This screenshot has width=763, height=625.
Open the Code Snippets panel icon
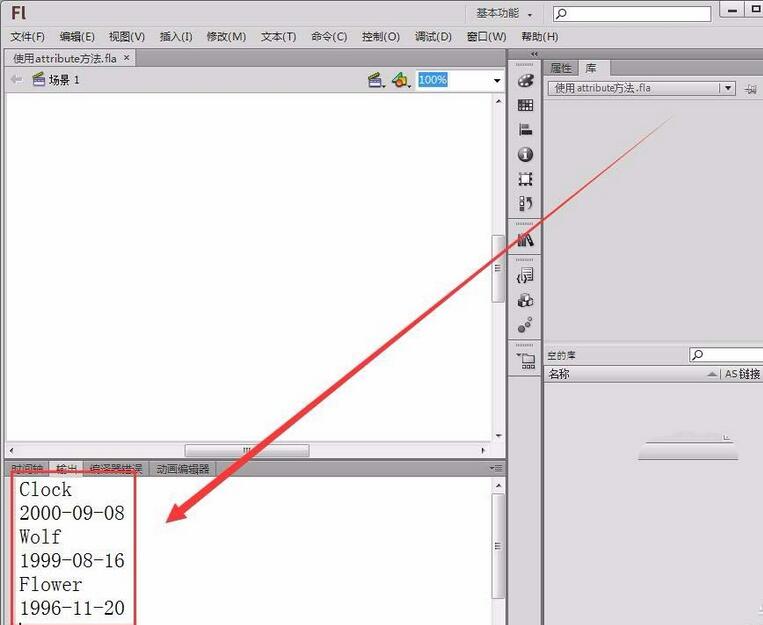click(525, 276)
